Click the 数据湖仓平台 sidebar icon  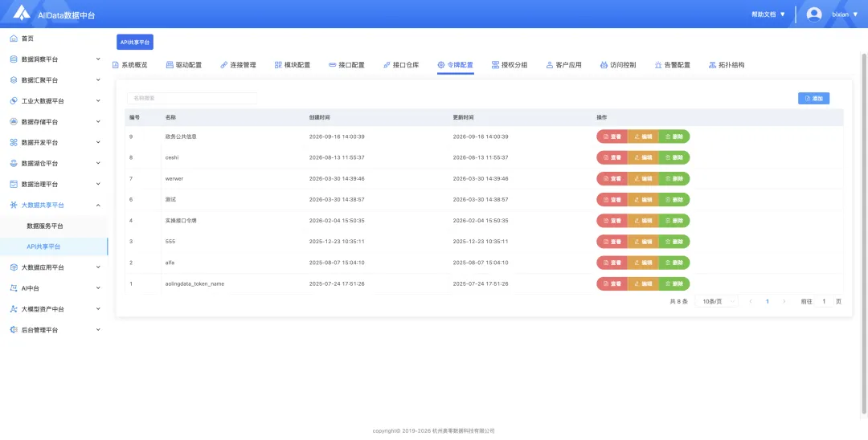14,164
